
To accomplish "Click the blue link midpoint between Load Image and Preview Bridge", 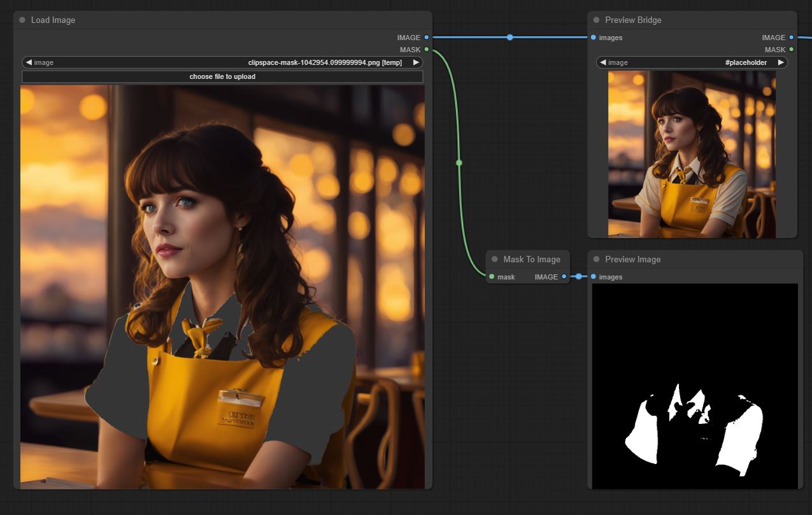I will (x=509, y=38).
